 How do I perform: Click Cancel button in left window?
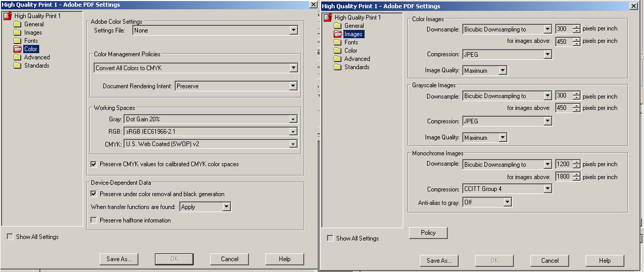[x=230, y=259]
